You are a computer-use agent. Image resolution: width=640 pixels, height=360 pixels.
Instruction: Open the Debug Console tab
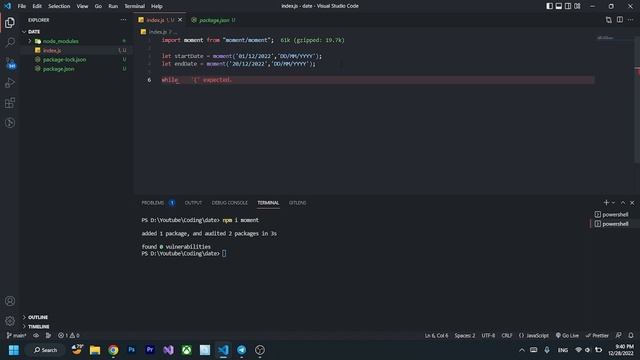click(x=229, y=202)
